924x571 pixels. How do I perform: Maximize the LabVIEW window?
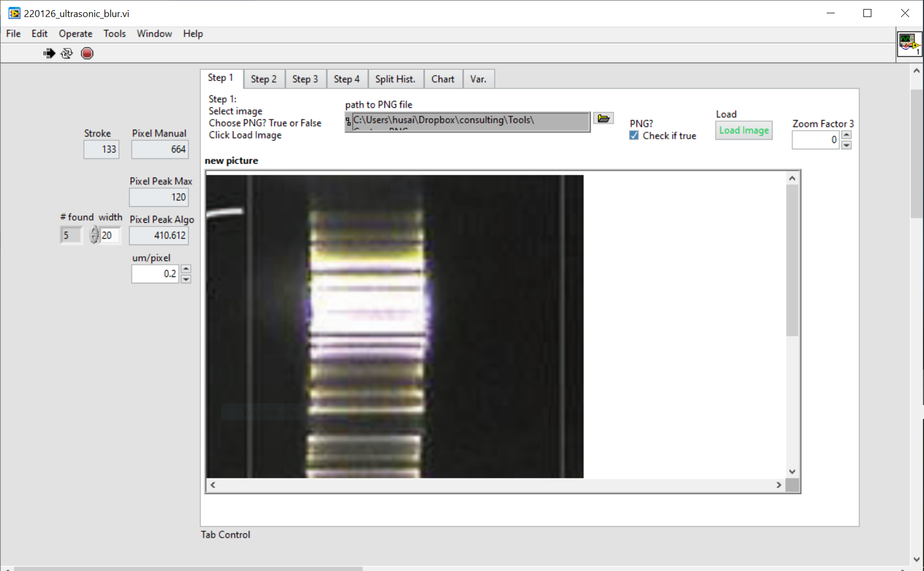867,13
